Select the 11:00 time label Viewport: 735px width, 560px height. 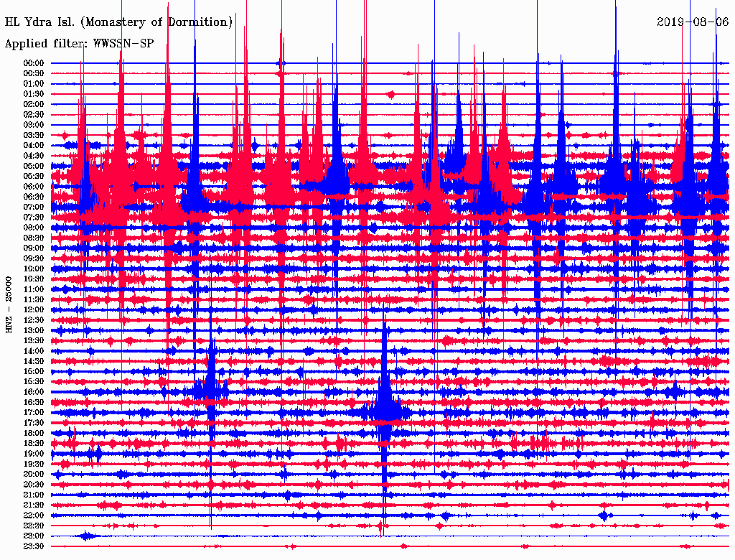pyautogui.click(x=34, y=289)
